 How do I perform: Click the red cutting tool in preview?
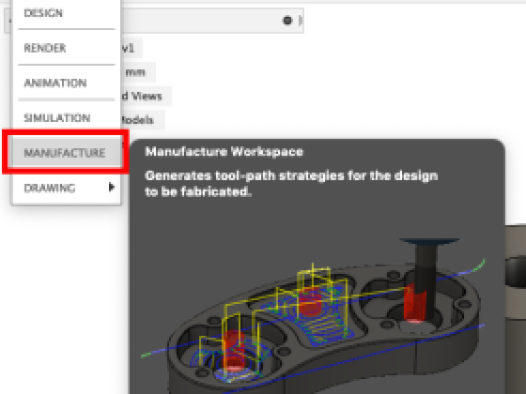tap(415, 303)
